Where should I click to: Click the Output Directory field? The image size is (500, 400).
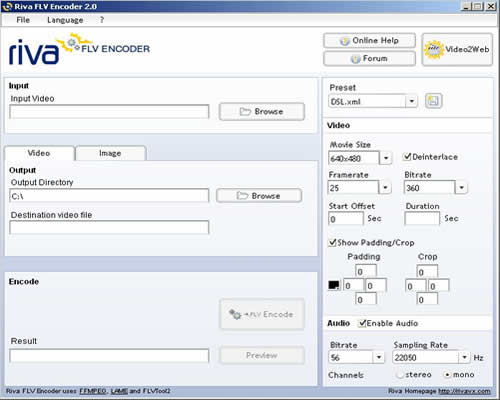click(x=109, y=196)
